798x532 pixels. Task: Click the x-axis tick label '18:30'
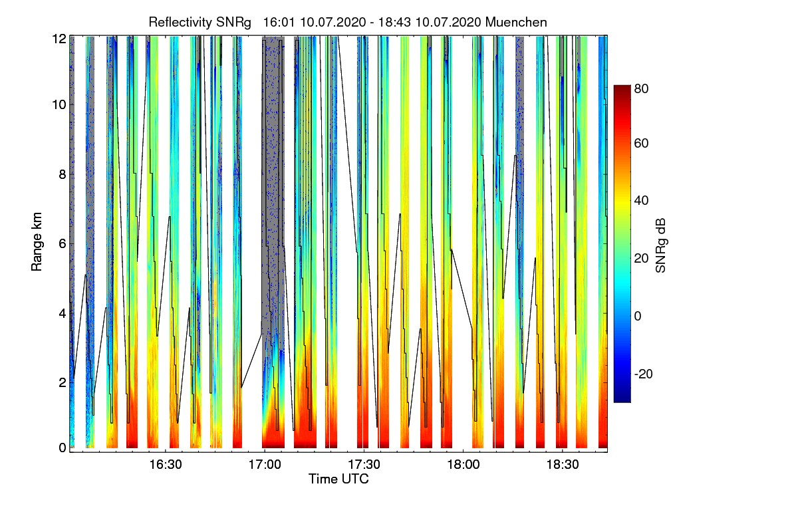[563, 464]
